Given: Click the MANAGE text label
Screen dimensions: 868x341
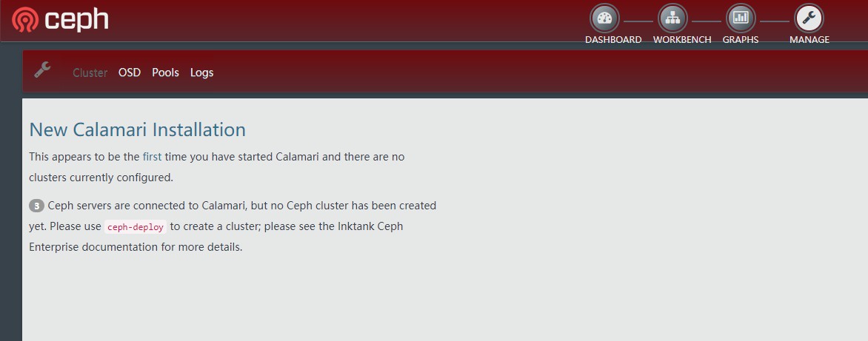Looking at the screenshot, I should pos(809,40).
